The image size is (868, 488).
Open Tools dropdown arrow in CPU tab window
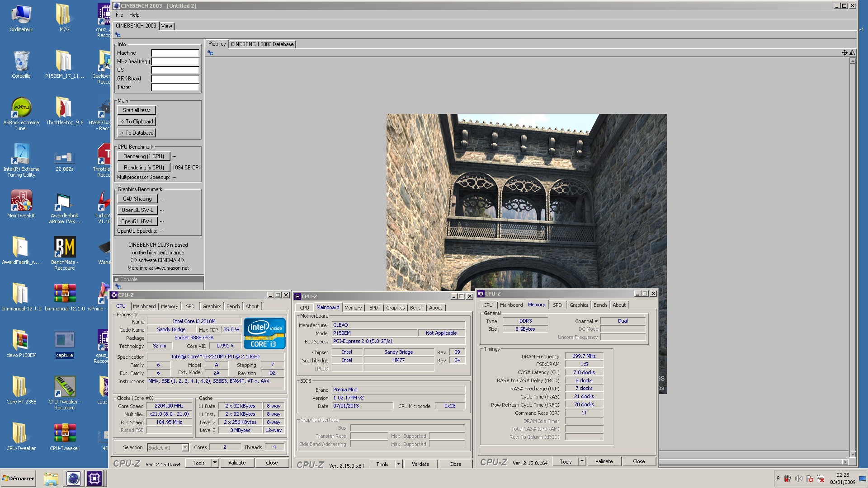point(215,463)
